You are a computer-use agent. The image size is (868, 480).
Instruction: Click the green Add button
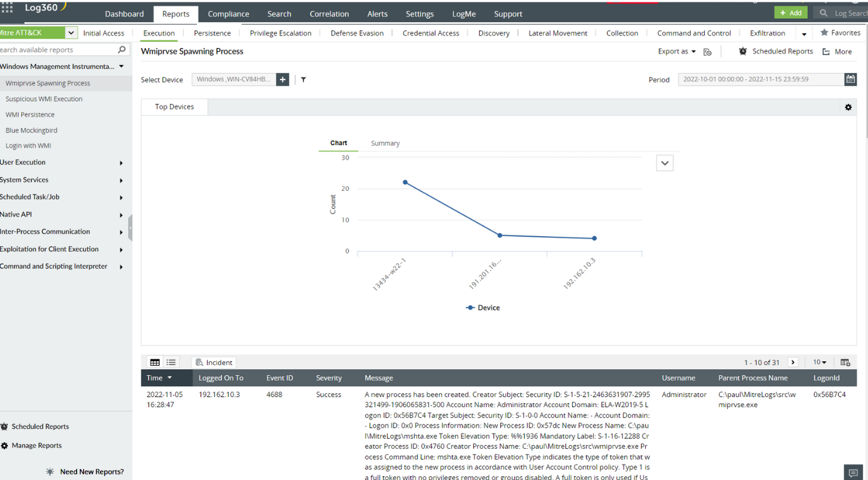coord(791,13)
